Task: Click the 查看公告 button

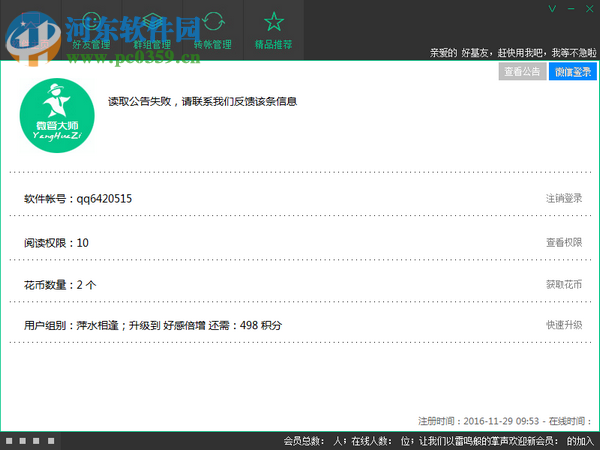Action: [522, 72]
